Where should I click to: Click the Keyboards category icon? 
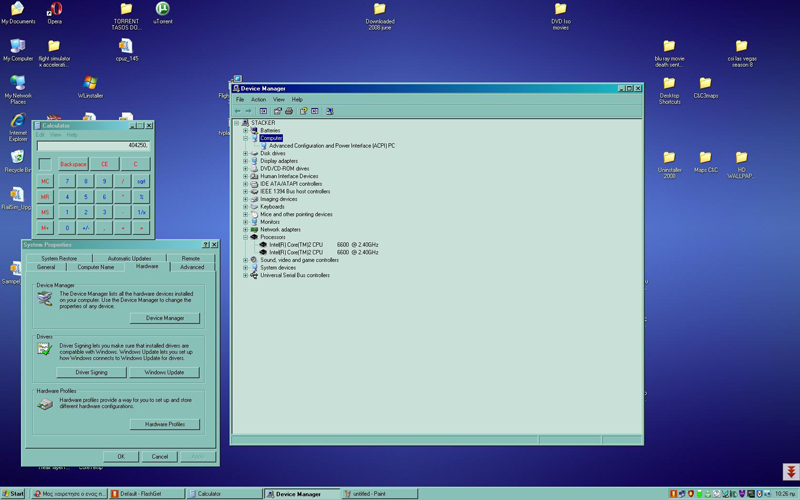254,207
